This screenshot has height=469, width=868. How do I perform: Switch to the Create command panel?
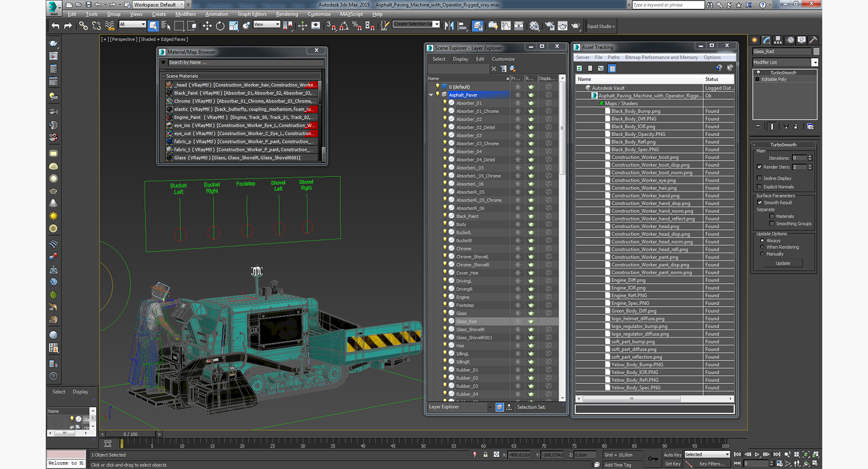[755, 40]
